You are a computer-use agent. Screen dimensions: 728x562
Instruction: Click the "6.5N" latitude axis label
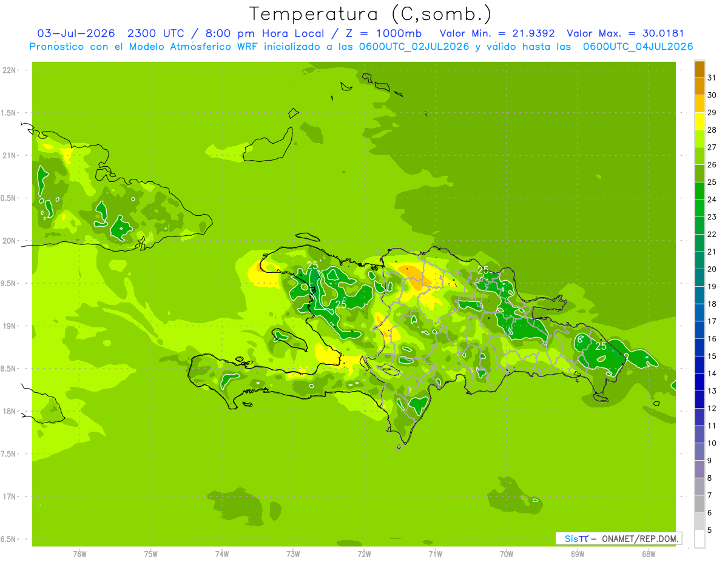[x=9, y=540]
